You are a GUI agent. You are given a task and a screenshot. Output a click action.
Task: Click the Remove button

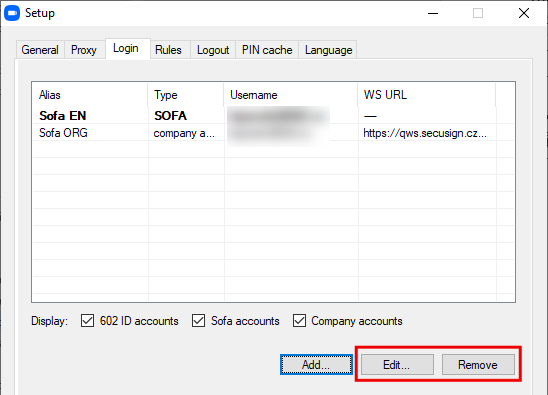478,365
